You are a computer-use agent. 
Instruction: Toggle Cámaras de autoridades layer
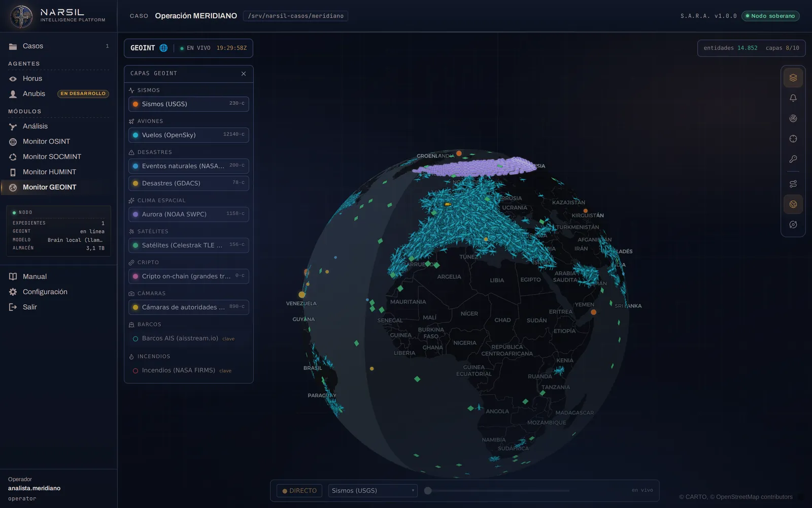(189, 307)
